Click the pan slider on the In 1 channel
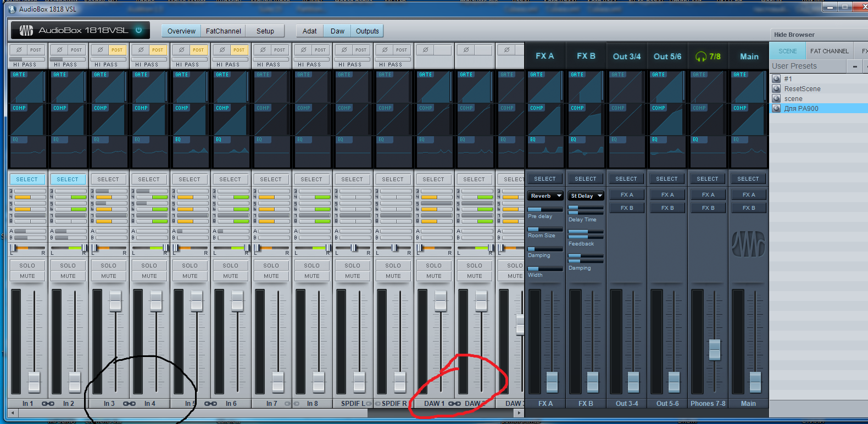Image resolution: width=868 pixels, height=424 pixels. click(27, 248)
